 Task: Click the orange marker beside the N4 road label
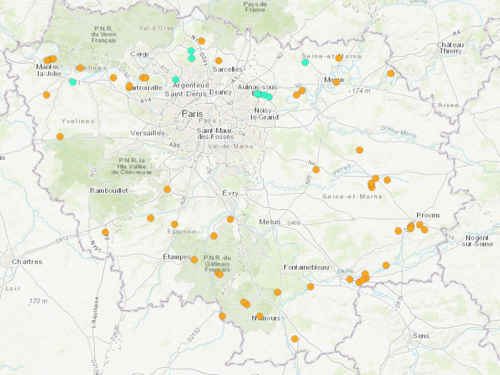click(x=316, y=170)
